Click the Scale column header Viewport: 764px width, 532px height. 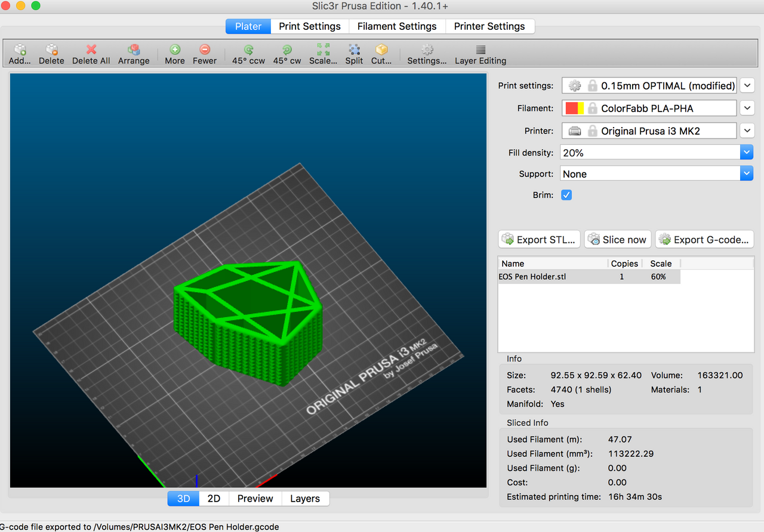coord(661,264)
